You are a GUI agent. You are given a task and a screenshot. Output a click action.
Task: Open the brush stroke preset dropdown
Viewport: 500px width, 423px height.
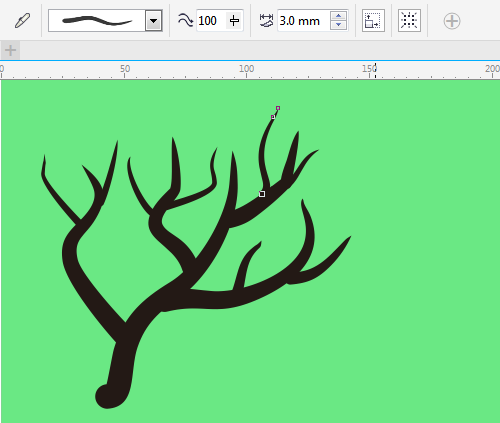153,21
